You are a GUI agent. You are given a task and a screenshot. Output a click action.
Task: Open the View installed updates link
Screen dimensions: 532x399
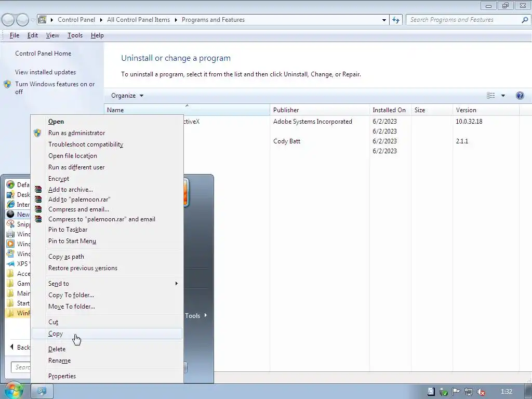click(x=46, y=72)
